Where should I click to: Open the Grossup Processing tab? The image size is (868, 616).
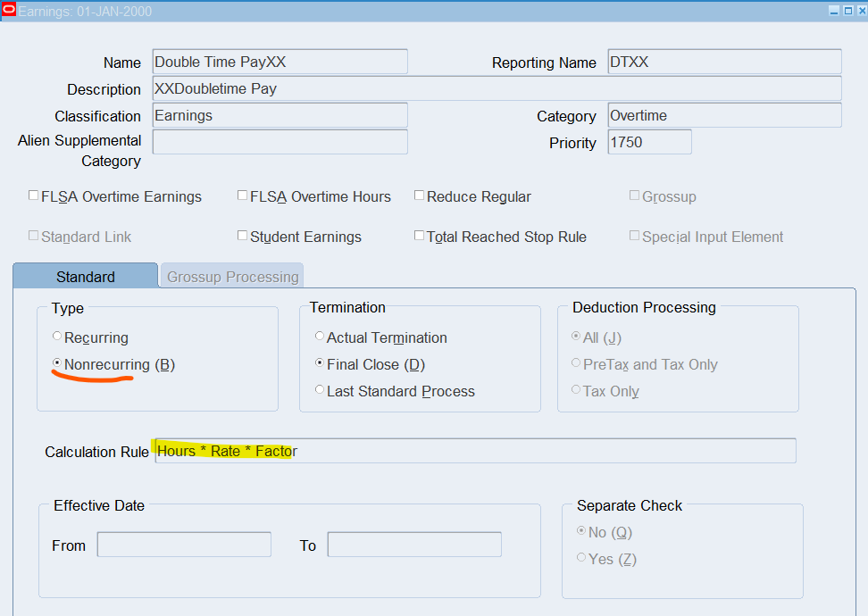[232, 276]
